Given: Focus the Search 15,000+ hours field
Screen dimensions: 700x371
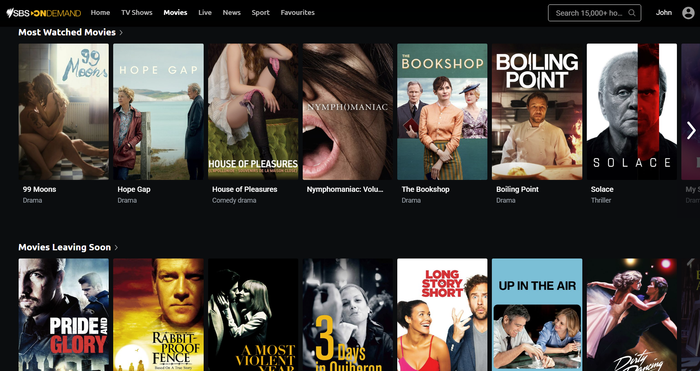Looking at the screenshot, I should click(x=595, y=13).
